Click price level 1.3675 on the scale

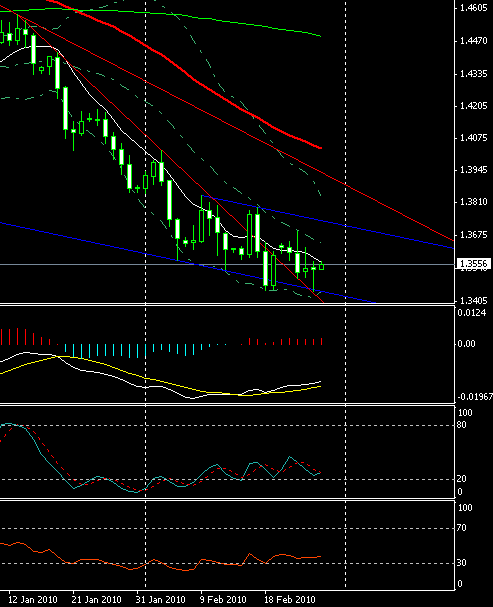coord(473,235)
